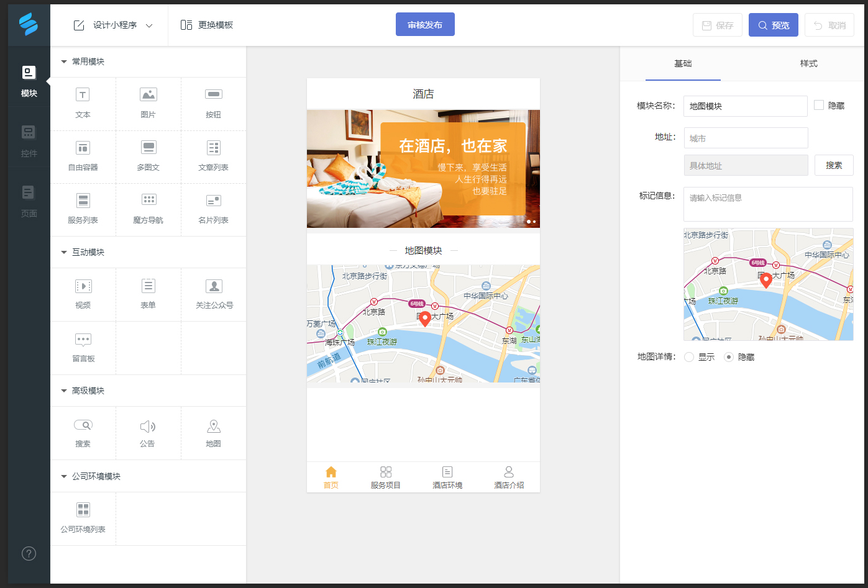Select the 名片列表 module icon
The width and height of the screenshot is (868, 588).
[x=213, y=201]
